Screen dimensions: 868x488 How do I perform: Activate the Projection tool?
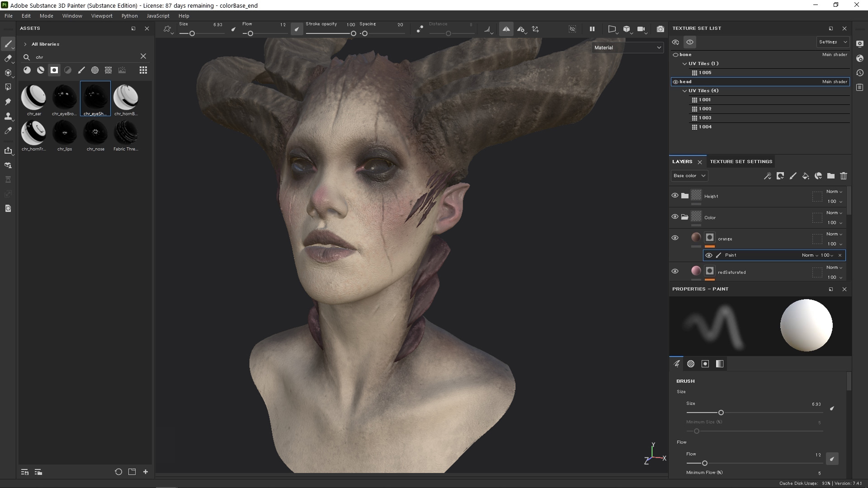(x=8, y=72)
